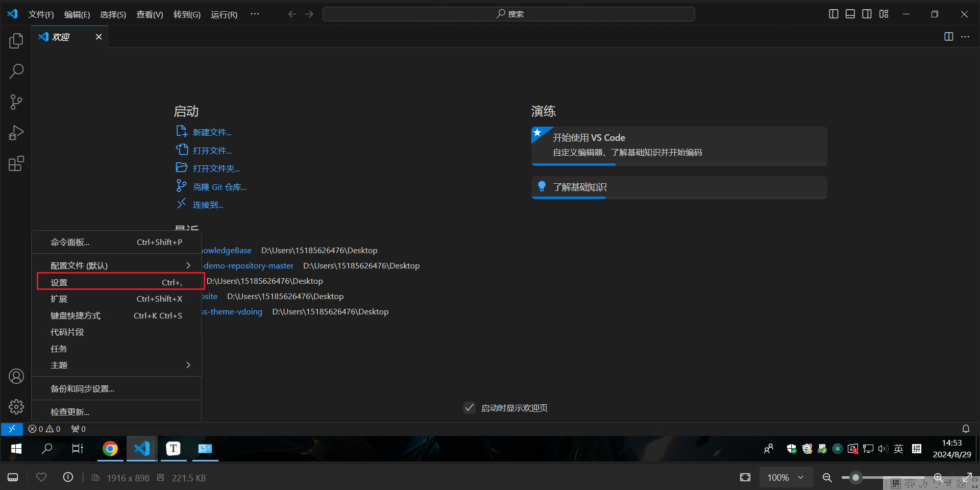980x490 pixels.
Task: Open the 查看(V) menu
Action: click(150, 14)
